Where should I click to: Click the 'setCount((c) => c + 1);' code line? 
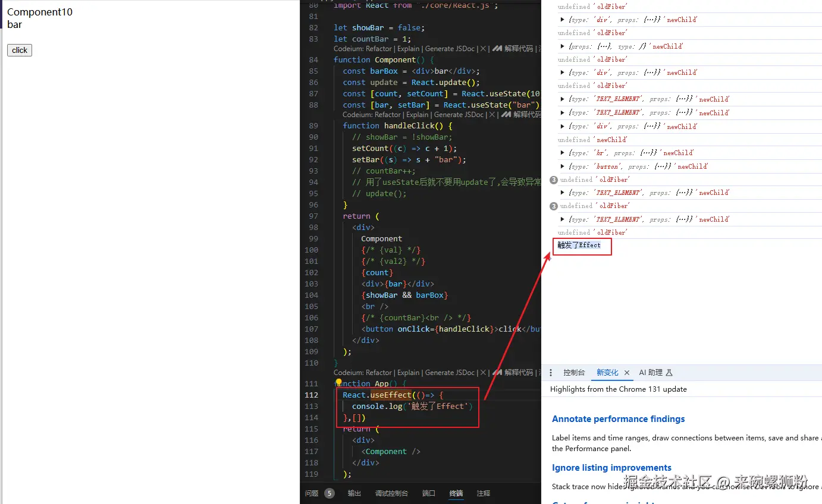tap(404, 149)
